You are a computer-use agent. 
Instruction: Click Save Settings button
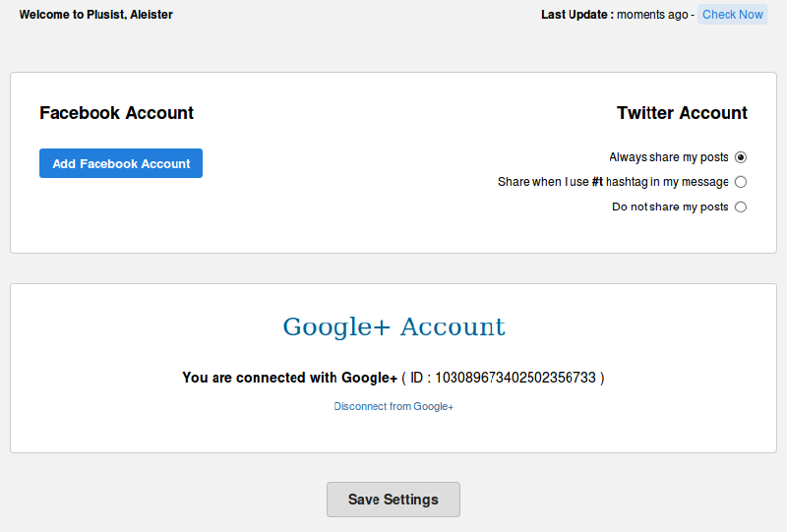coord(393,500)
